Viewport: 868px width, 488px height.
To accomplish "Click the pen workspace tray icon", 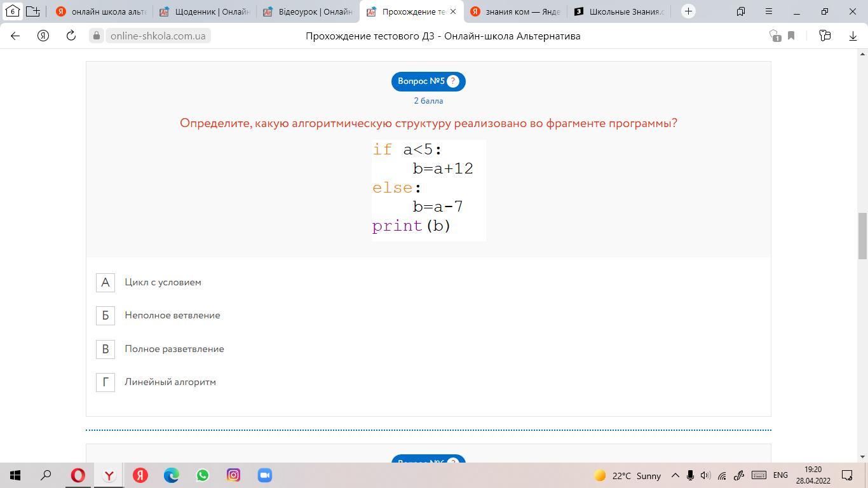I will pyautogui.click(x=739, y=475).
